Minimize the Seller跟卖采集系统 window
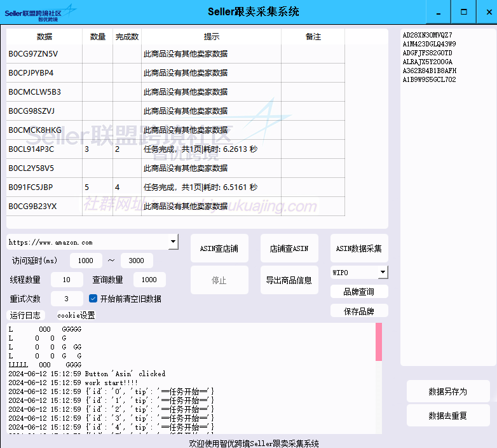497x448 pixels. click(x=439, y=12)
